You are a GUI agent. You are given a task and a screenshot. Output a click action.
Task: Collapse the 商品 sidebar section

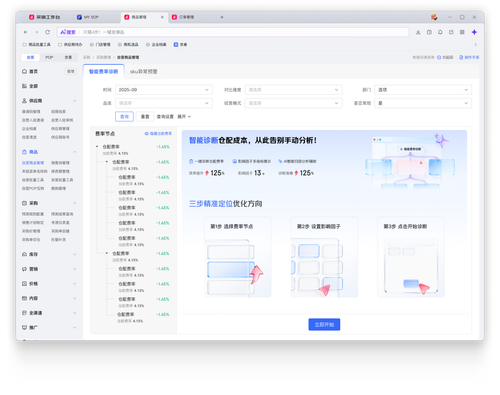pyautogui.click(x=75, y=152)
